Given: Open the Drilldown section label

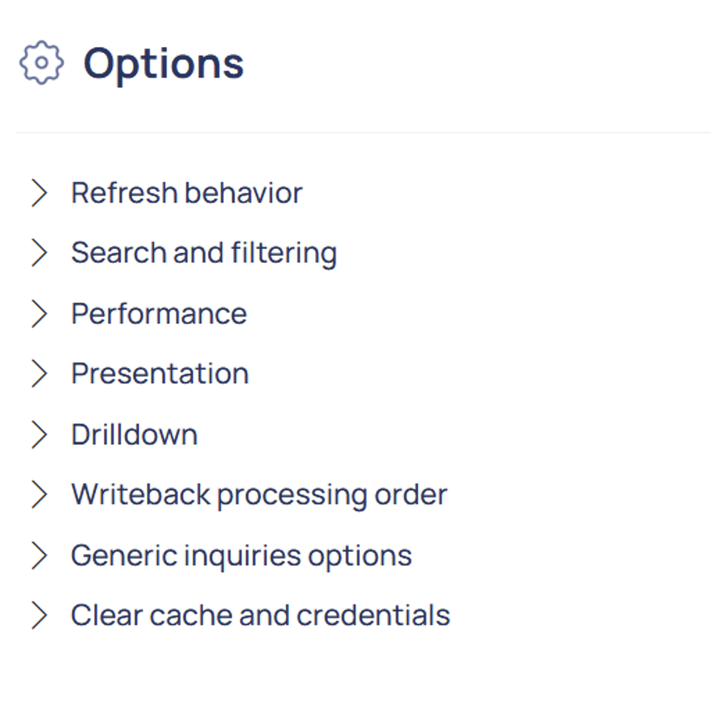Looking at the screenshot, I should click(x=134, y=435).
